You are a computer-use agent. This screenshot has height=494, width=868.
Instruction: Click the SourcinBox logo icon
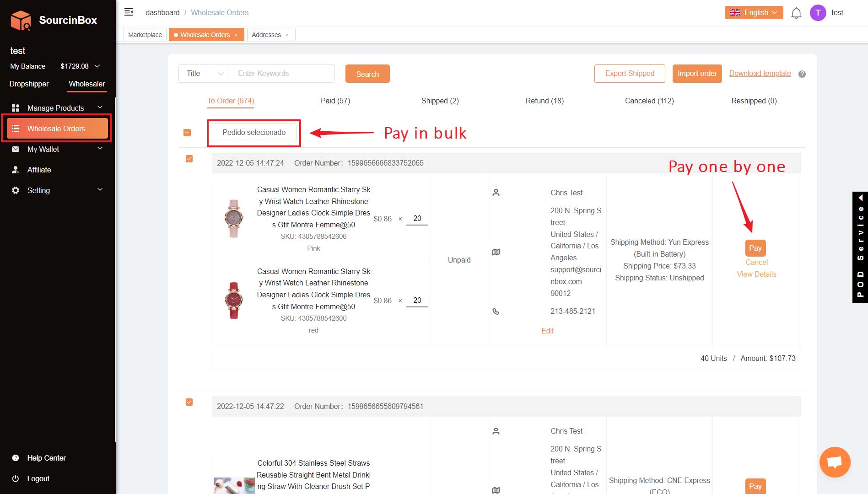coord(21,20)
